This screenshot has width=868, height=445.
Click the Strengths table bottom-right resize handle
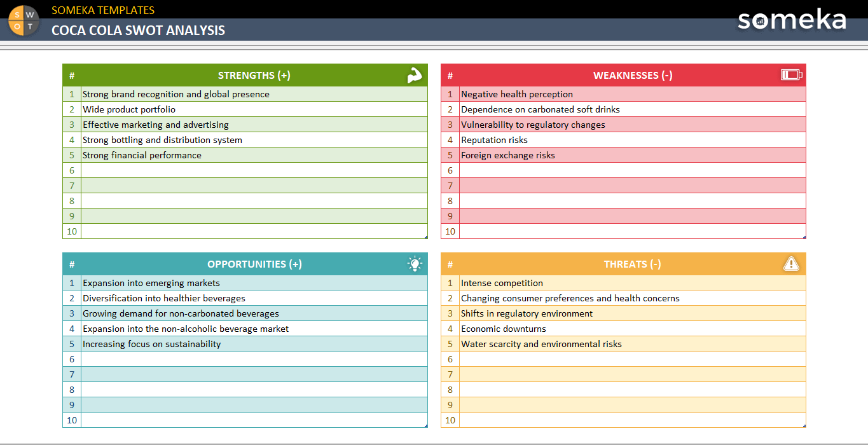coord(426,237)
